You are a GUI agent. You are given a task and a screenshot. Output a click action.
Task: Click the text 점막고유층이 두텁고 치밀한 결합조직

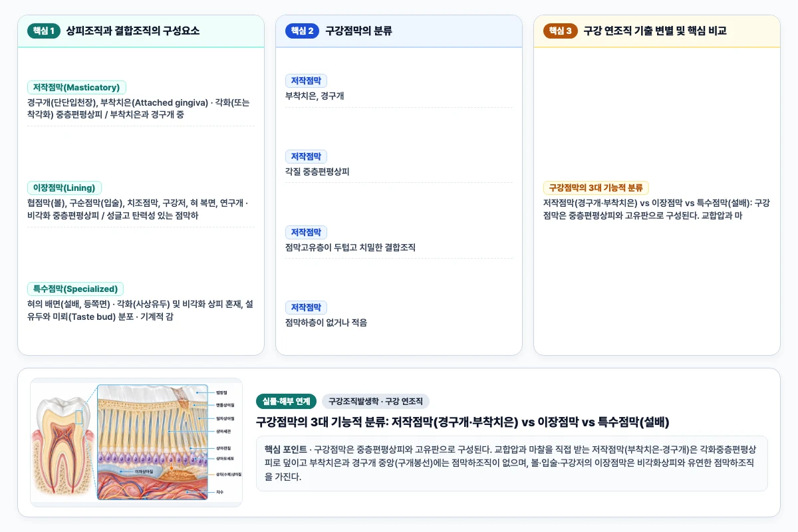pos(350,247)
